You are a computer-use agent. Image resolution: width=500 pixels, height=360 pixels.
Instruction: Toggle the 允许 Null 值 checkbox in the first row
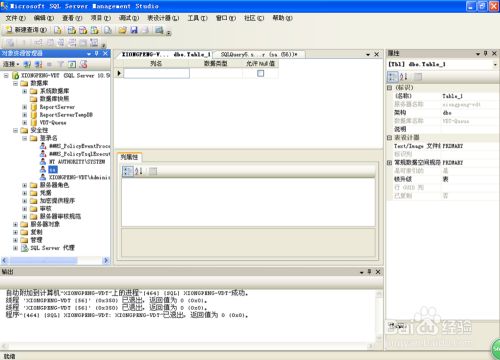click(261, 73)
